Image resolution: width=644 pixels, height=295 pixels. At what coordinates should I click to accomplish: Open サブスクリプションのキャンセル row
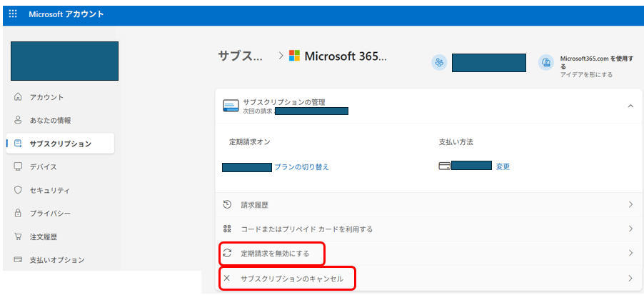[428, 279]
